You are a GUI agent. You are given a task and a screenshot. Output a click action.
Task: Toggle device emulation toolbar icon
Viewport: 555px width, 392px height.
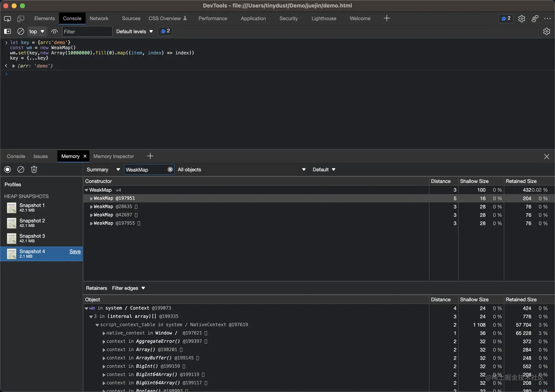pos(21,18)
